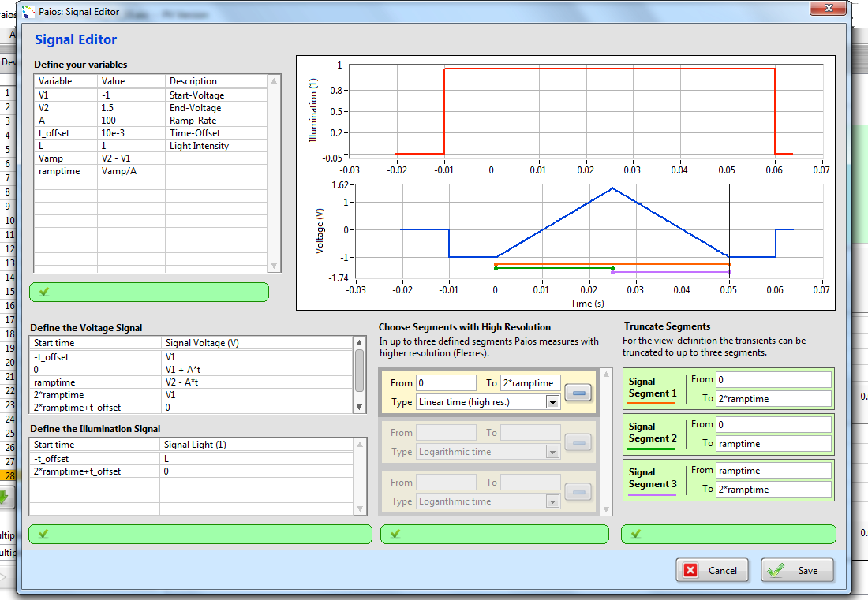Open the third segment Logarithmic time dropdown
Screen dimensions: 868x600
[552, 502]
